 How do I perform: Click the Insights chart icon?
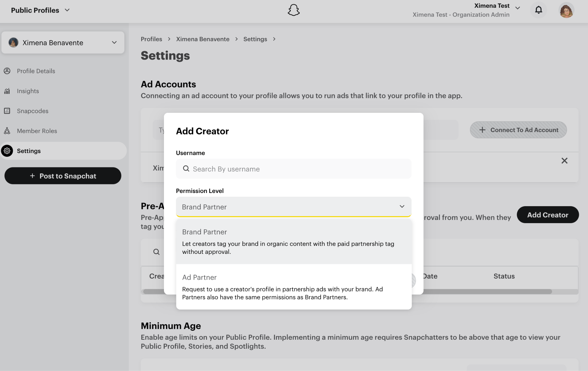pyautogui.click(x=7, y=91)
